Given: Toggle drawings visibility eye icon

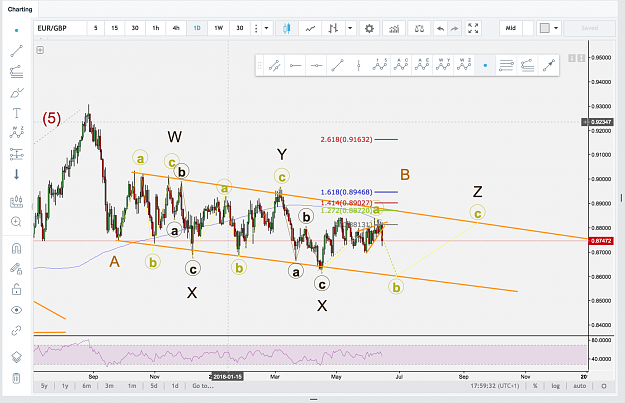Looking at the screenshot, I should pyautogui.click(x=16, y=310).
